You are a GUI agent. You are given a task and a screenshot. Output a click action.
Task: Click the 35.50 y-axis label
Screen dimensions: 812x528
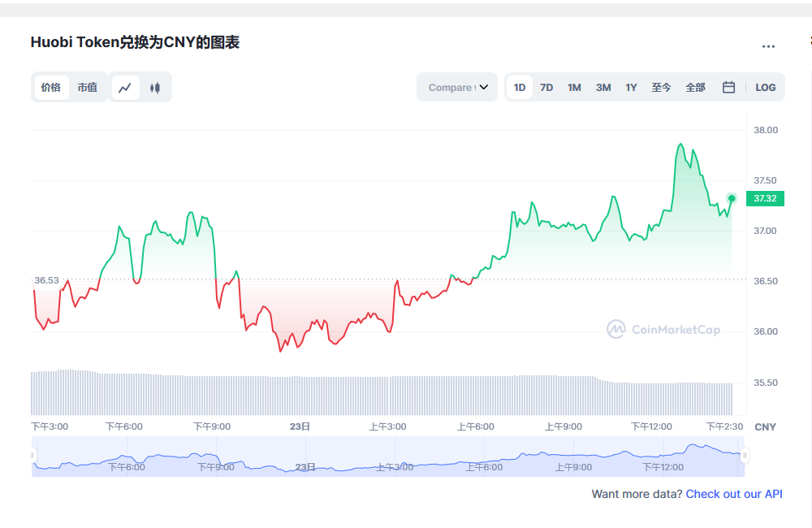tap(766, 383)
